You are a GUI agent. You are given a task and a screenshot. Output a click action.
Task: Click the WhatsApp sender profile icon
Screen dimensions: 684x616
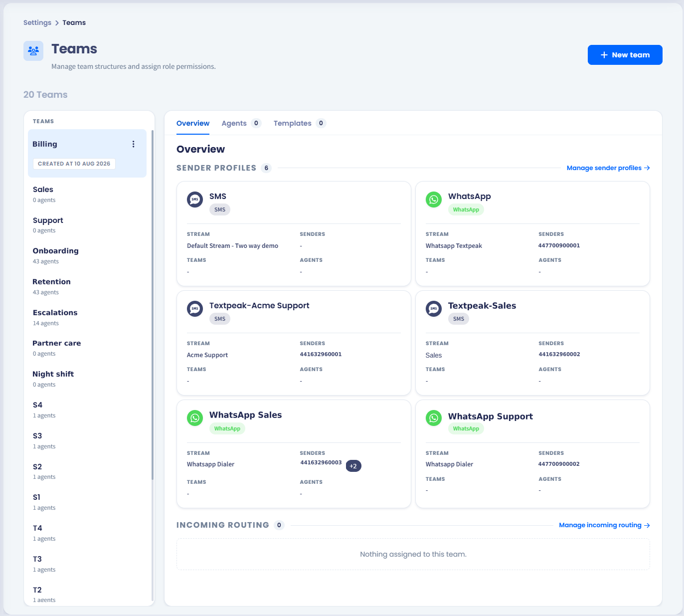(x=434, y=200)
